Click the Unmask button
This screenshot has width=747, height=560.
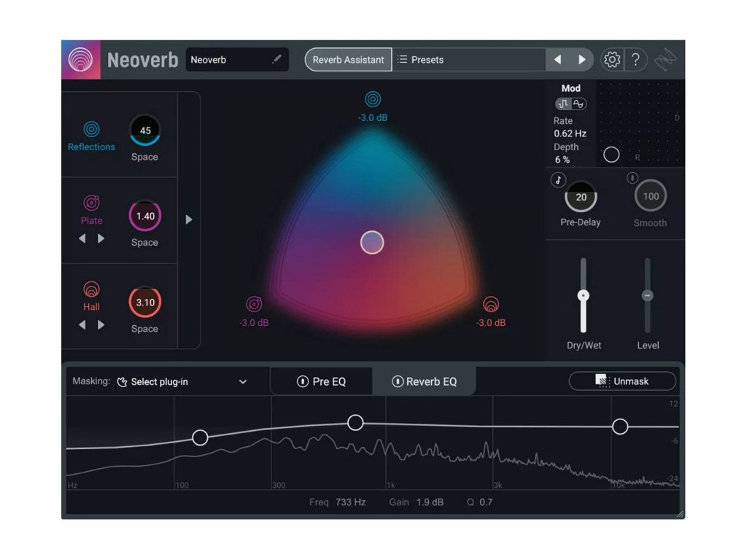[622, 381]
